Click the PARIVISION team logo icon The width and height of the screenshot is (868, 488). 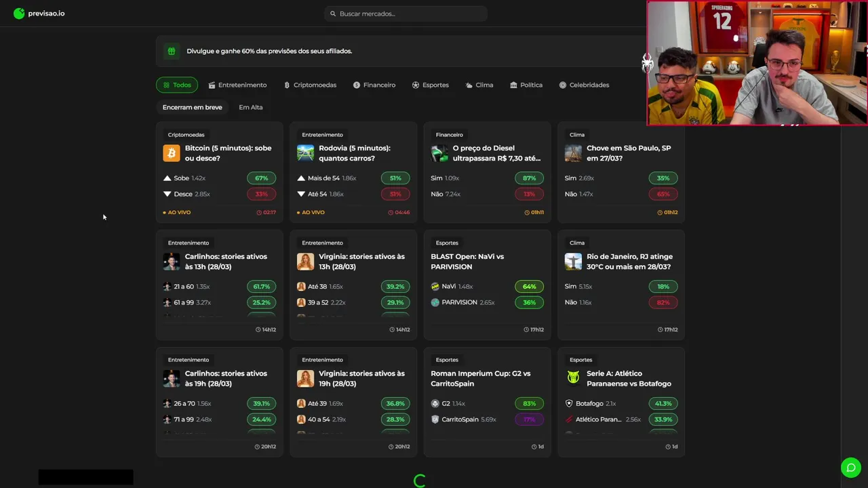435,302
